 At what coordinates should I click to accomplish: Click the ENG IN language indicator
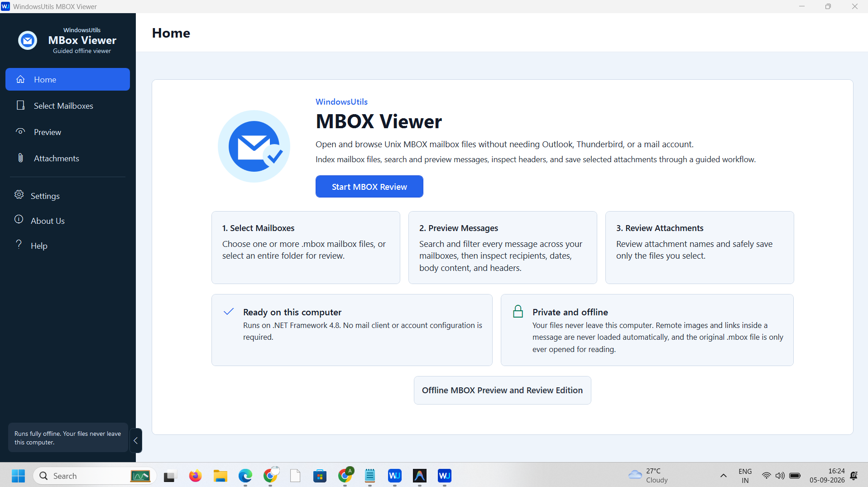pyautogui.click(x=745, y=476)
